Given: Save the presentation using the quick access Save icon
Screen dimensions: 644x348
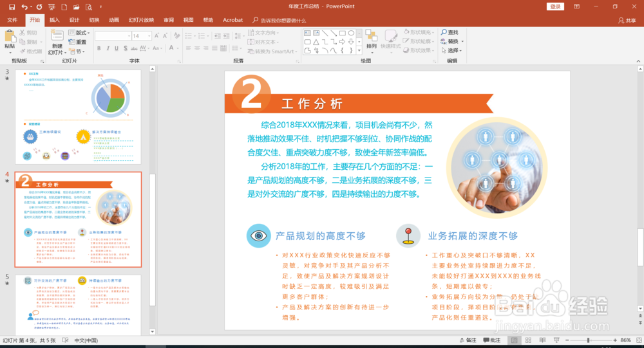Looking at the screenshot, I should (x=12, y=6).
